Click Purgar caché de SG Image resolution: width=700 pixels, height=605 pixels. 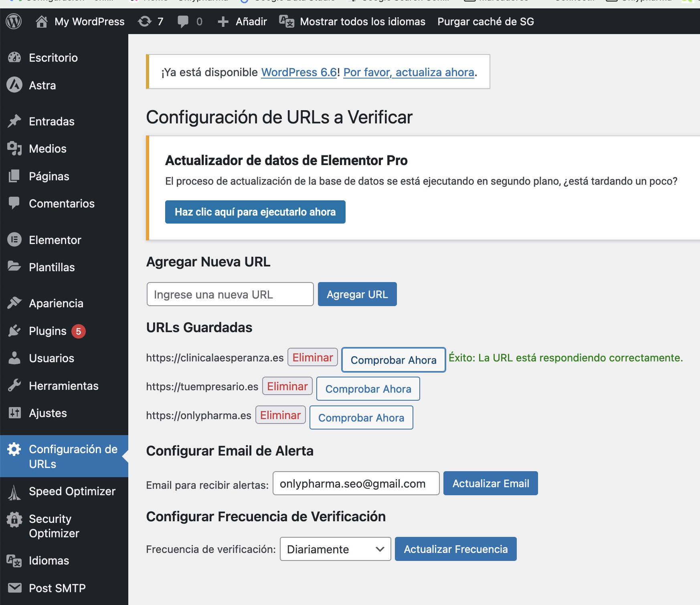[486, 22]
